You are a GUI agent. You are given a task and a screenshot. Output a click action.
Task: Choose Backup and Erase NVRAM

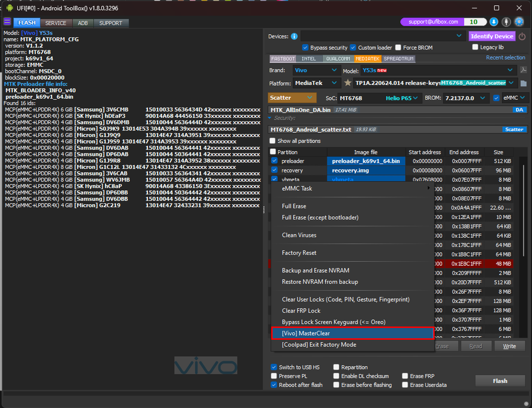pos(352,270)
